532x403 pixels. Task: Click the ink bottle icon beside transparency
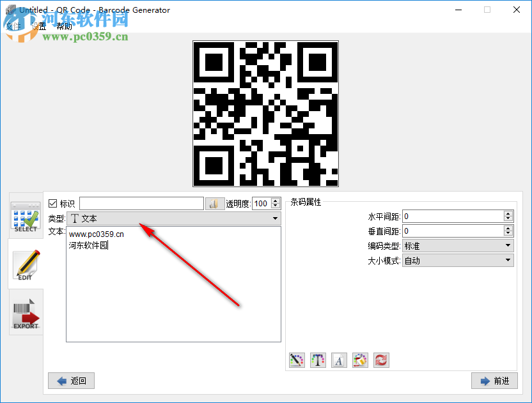click(x=215, y=203)
